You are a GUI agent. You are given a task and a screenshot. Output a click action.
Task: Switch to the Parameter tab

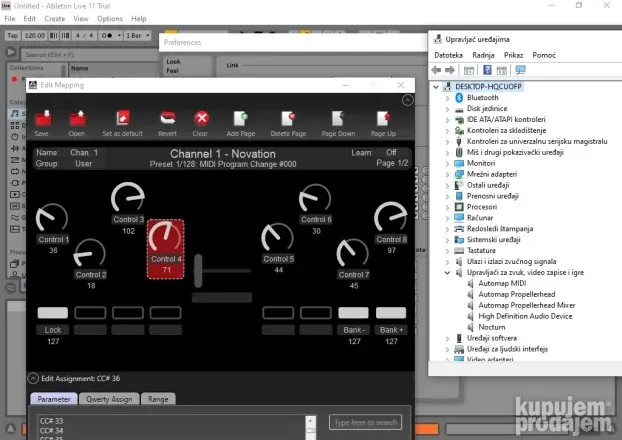[x=54, y=399]
